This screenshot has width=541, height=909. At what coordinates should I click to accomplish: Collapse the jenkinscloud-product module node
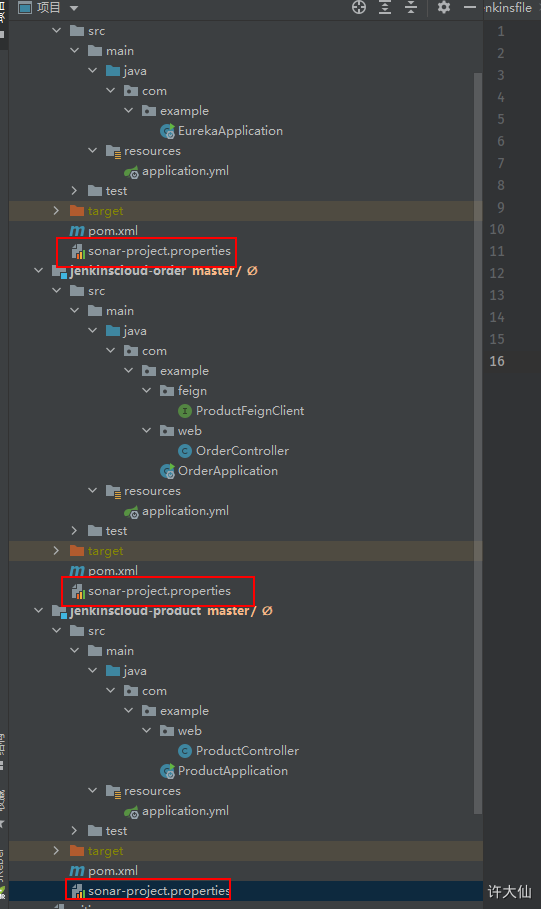(38, 610)
